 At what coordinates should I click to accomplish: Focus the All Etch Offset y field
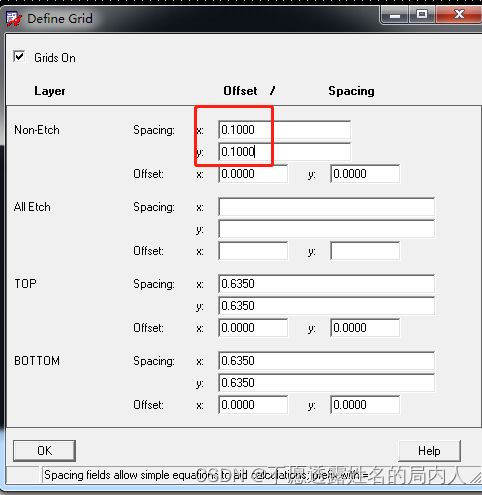click(x=365, y=251)
